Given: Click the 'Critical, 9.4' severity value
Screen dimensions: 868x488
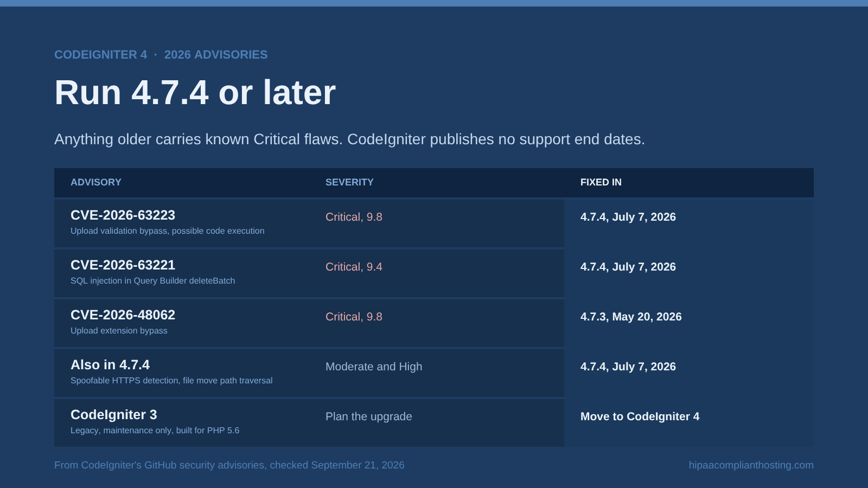Looking at the screenshot, I should 354,267.
